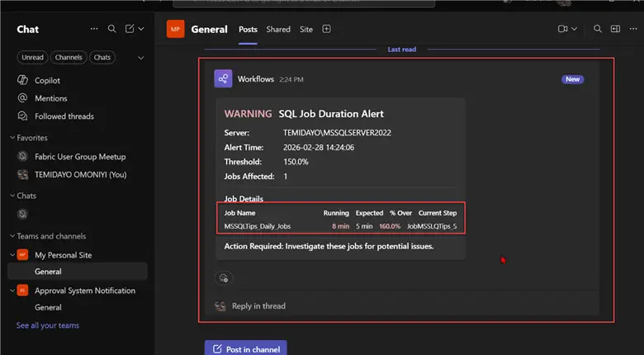Click Post in channel button
Viewport: 644px width, 355px height.
point(246,348)
